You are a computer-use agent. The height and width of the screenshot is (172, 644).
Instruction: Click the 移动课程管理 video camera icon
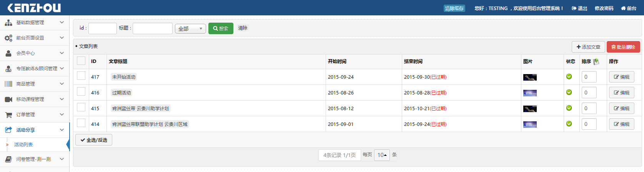pos(8,99)
